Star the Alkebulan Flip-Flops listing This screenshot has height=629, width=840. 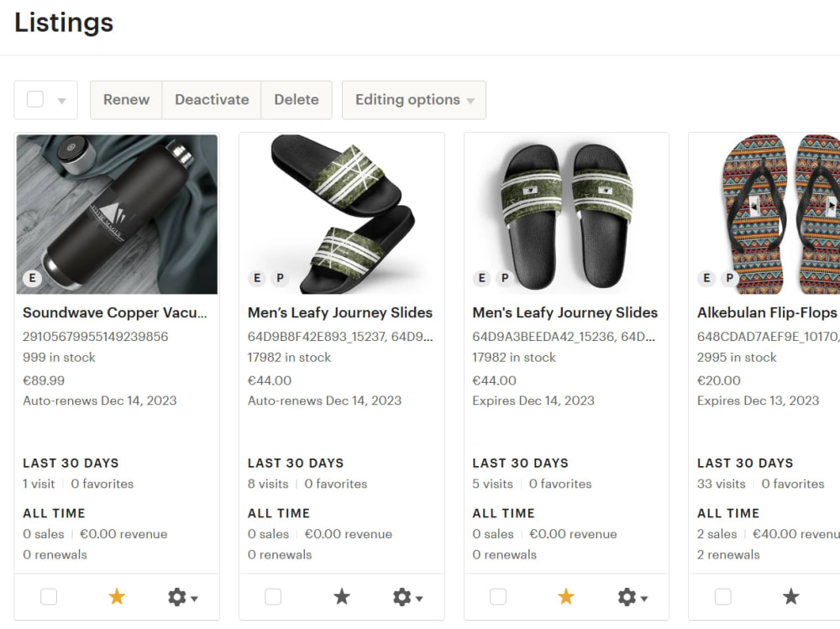(x=791, y=596)
